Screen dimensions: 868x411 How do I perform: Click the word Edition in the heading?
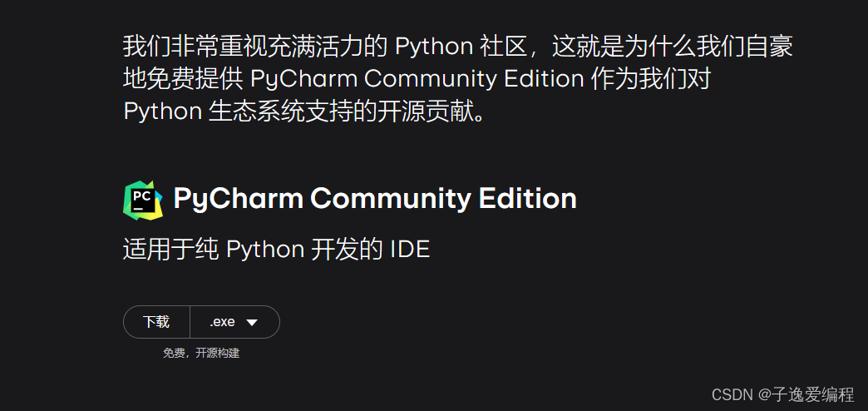coord(528,198)
